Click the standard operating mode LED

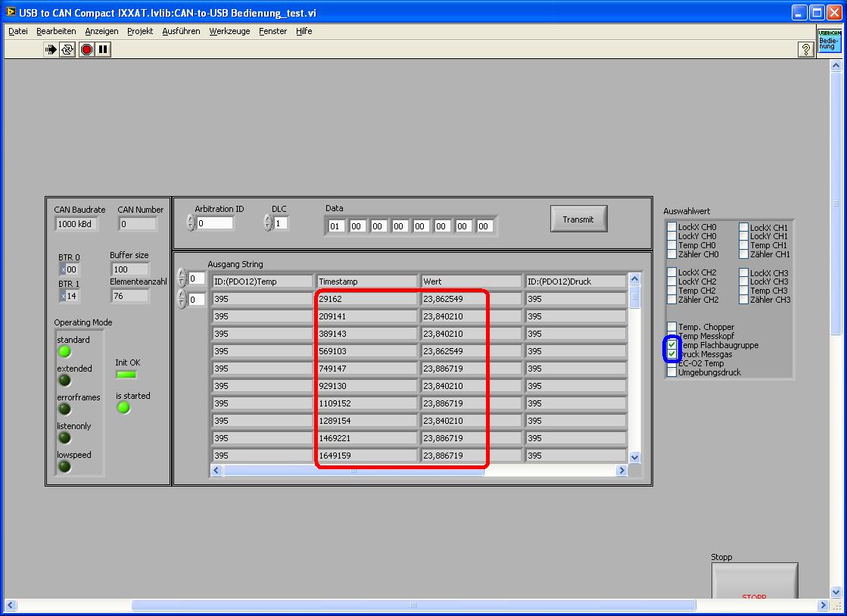pyautogui.click(x=64, y=351)
